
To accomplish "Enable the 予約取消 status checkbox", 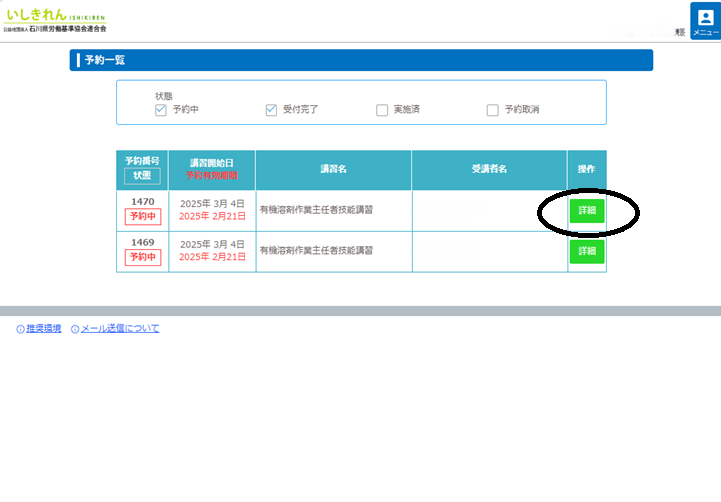I will click(492, 110).
